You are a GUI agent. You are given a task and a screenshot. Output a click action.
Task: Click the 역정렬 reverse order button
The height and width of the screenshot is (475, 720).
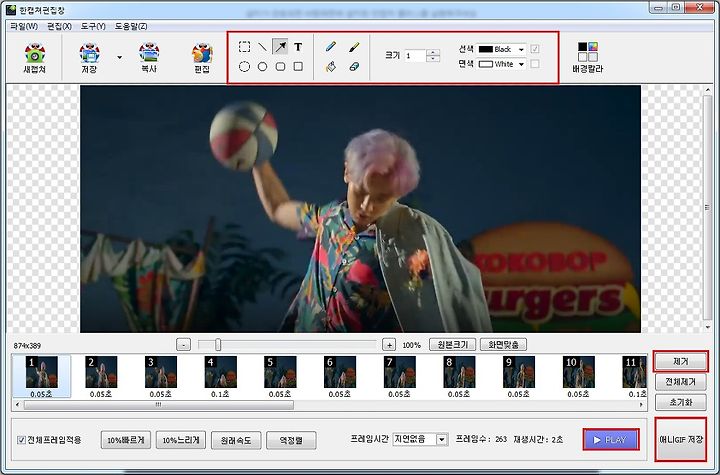[291, 440]
